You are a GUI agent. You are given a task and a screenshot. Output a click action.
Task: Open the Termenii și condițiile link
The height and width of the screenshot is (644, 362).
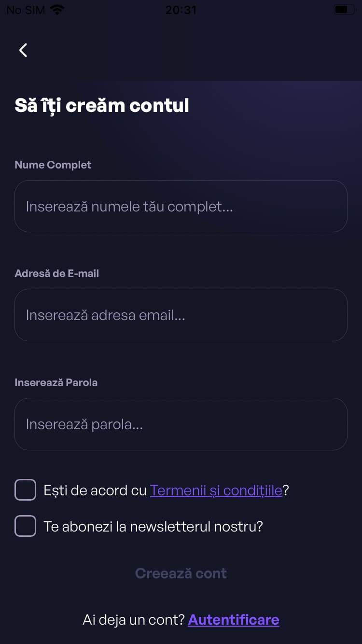pyautogui.click(x=216, y=490)
